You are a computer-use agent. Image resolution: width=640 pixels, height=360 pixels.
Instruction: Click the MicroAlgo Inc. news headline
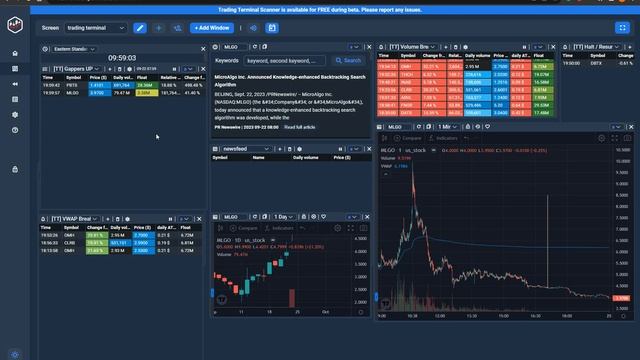(290, 81)
